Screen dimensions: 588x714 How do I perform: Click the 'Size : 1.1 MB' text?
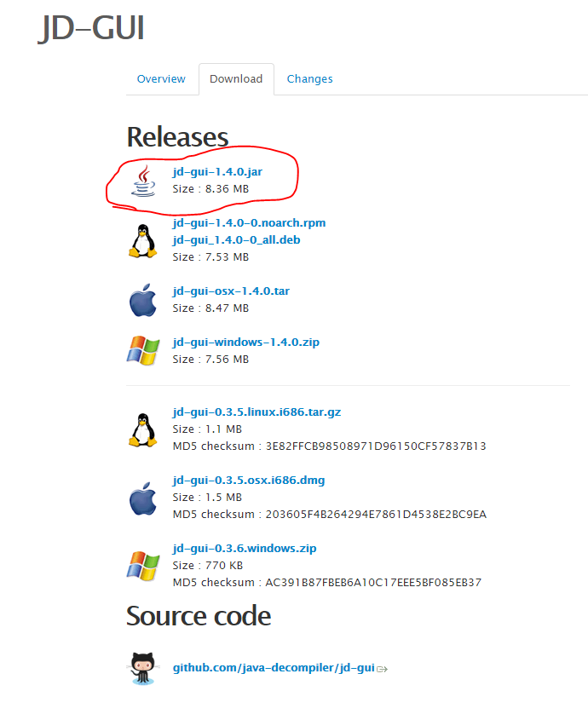pos(207,429)
